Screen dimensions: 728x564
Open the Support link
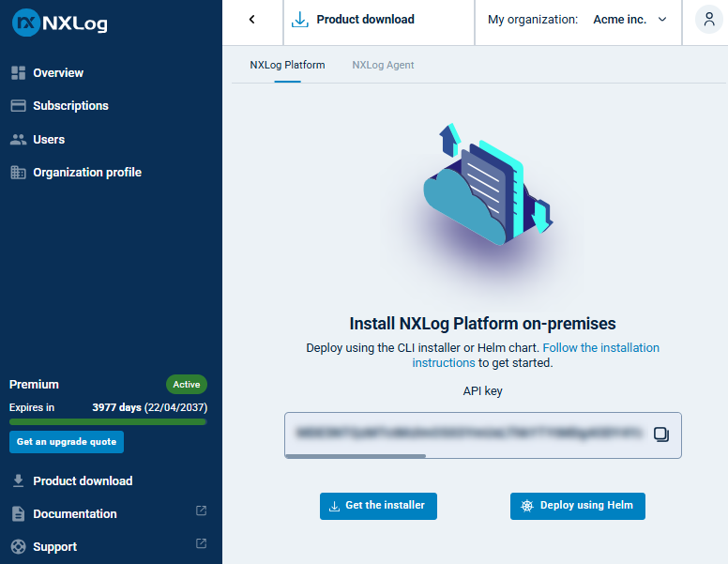tap(54, 547)
